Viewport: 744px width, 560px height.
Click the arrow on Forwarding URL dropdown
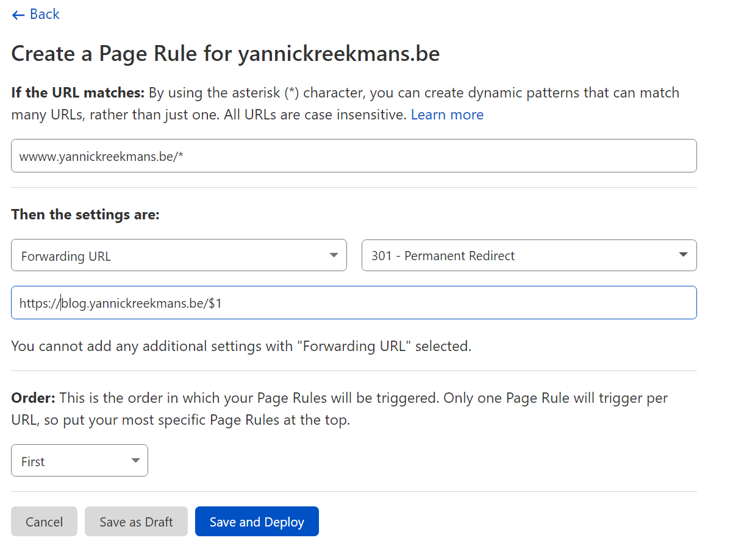coord(334,255)
